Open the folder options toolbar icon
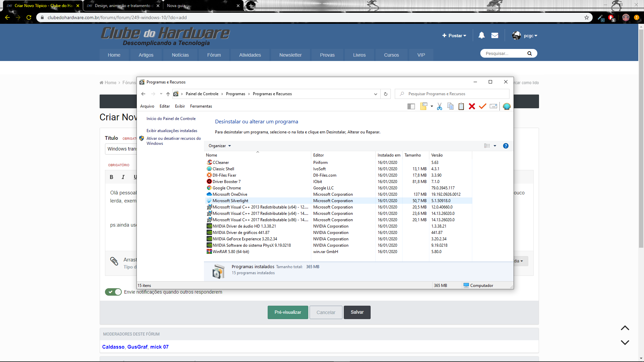Screen dimensions: 644x362 424,107
